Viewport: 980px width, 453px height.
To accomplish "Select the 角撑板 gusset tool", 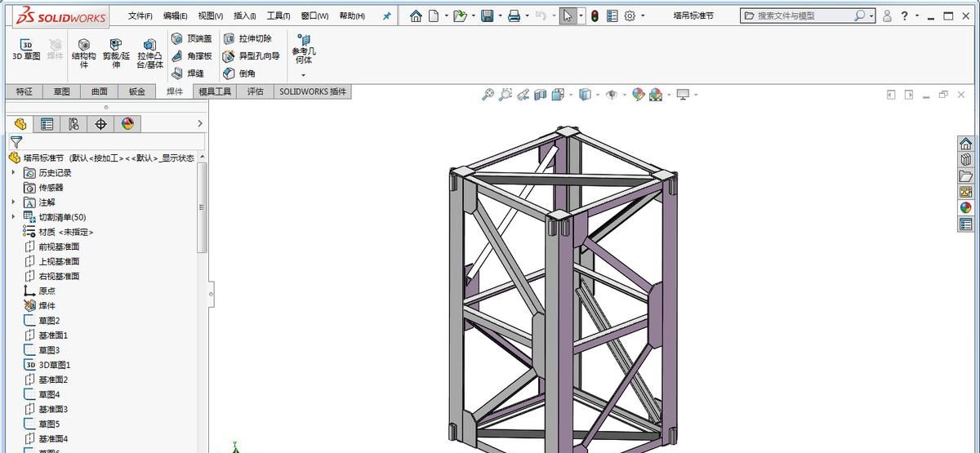I will tap(192, 56).
